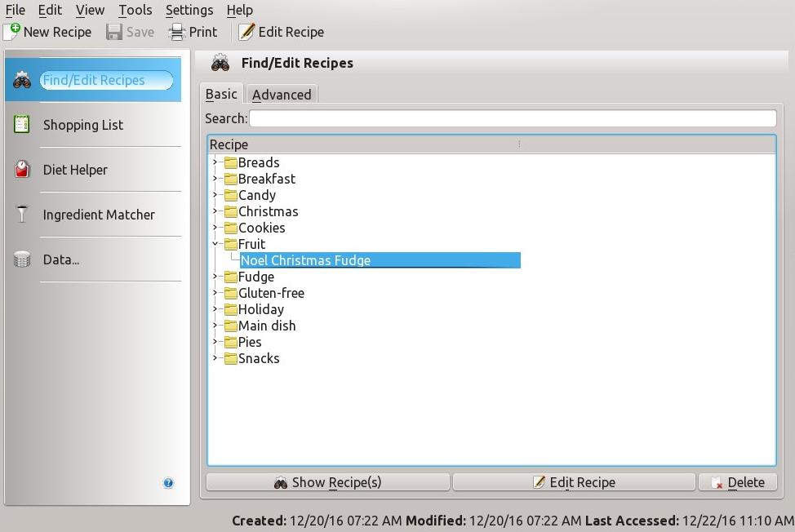The image size is (795, 532).
Task: Click the Save floppy disk icon
Action: [x=114, y=32]
